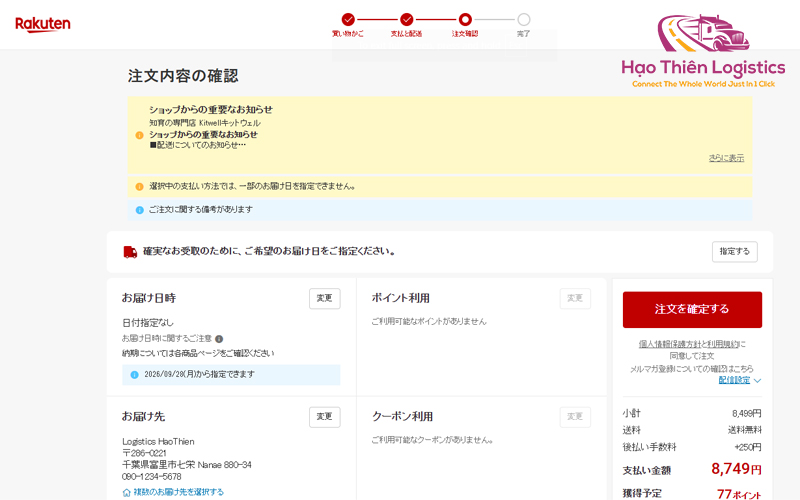
Task: Open さらに表示 to show more notice
Action: 726,158
